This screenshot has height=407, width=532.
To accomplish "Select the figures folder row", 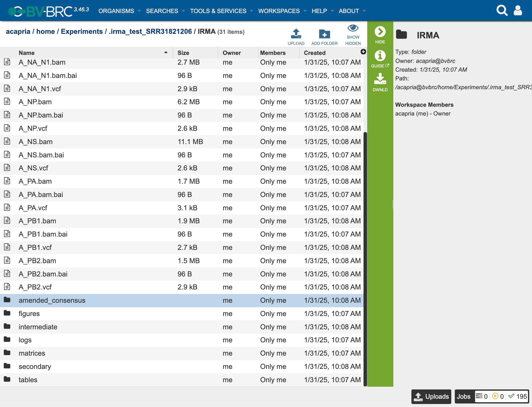I will click(29, 314).
